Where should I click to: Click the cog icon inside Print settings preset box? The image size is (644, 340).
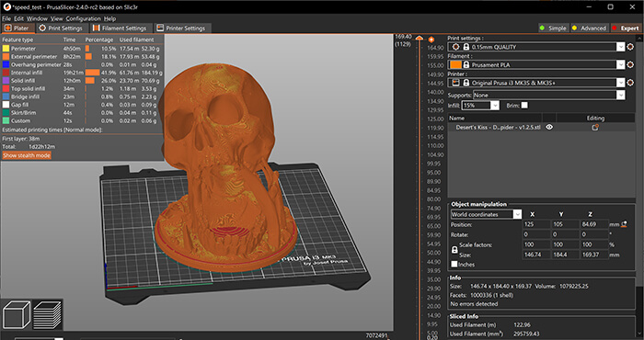pyautogui.click(x=455, y=47)
